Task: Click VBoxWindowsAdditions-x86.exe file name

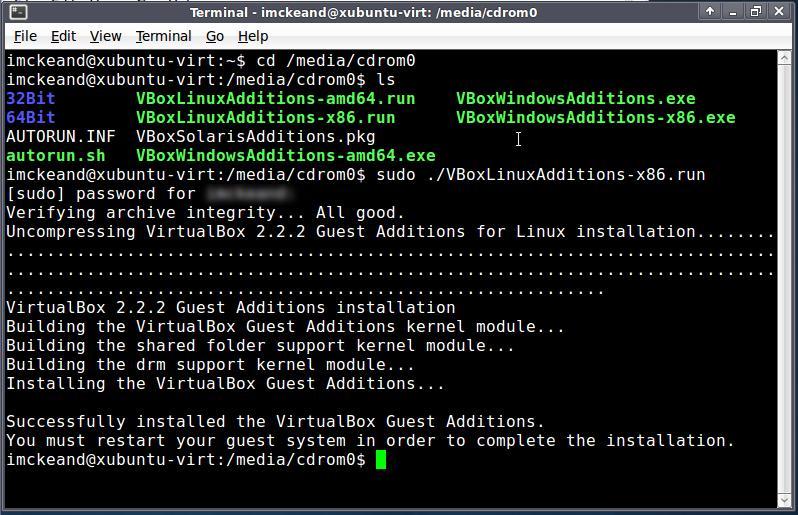Action: coord(595,118)
